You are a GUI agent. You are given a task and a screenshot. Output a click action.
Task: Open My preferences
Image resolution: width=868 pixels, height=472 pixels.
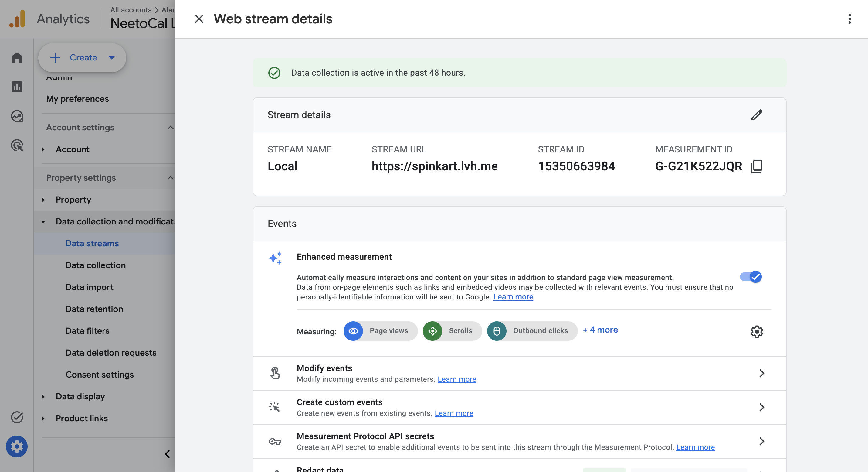coord(77,99)
